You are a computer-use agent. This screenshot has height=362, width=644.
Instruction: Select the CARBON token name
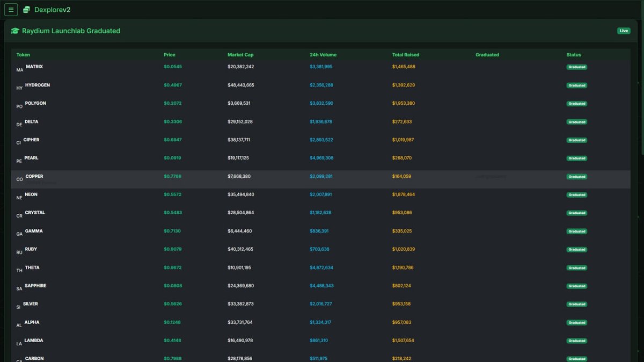tap(35, 358)
